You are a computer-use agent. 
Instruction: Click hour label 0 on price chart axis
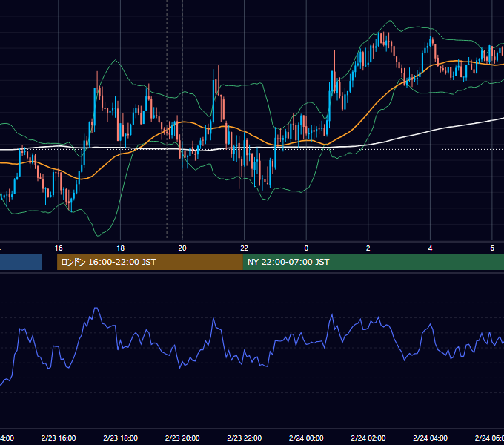(306, 248)
